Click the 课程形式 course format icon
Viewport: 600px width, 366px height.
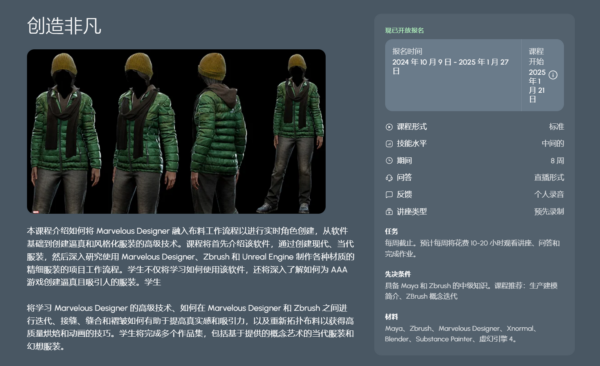(389, 127)
